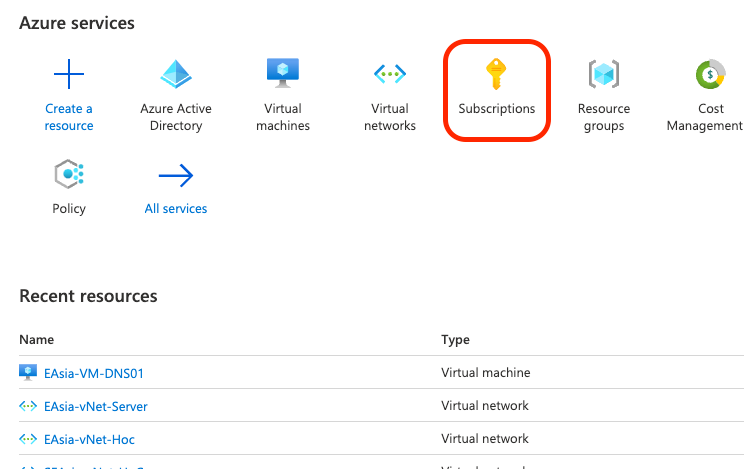Open the Resource groups cube icon
This screenshot has height=469, width=744.
pyautogui.click(x=604, y=74)
